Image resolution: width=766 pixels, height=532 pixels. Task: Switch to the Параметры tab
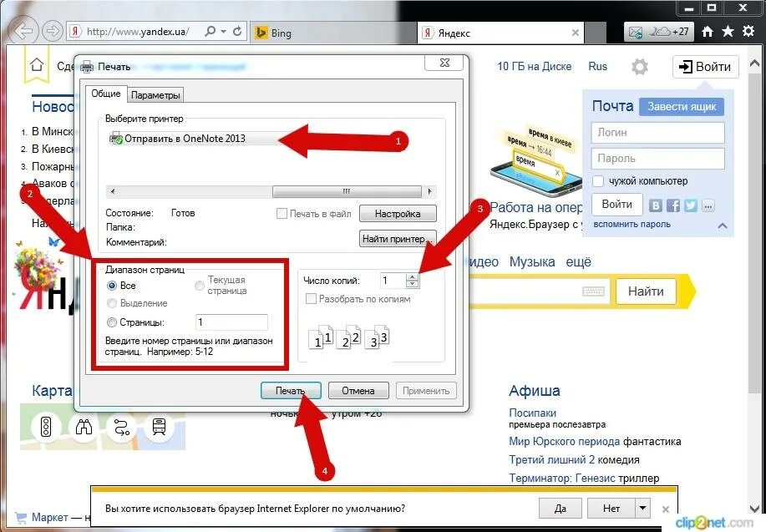155,95
